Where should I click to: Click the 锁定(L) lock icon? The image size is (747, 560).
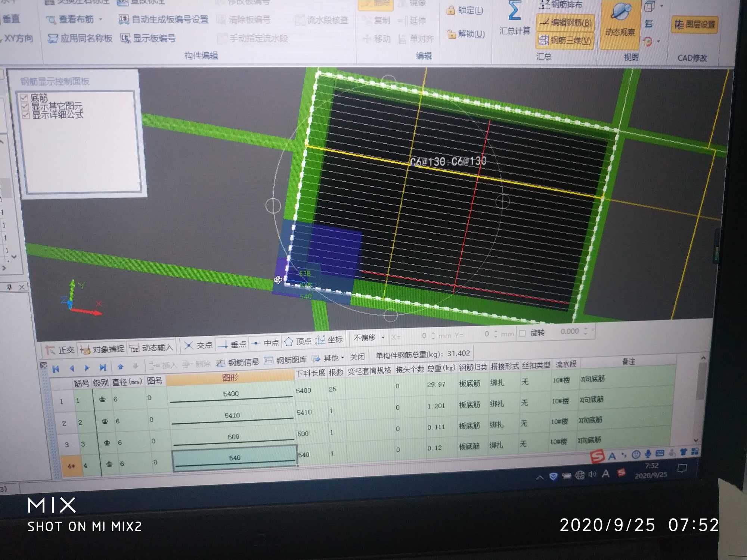coord(451,10)
